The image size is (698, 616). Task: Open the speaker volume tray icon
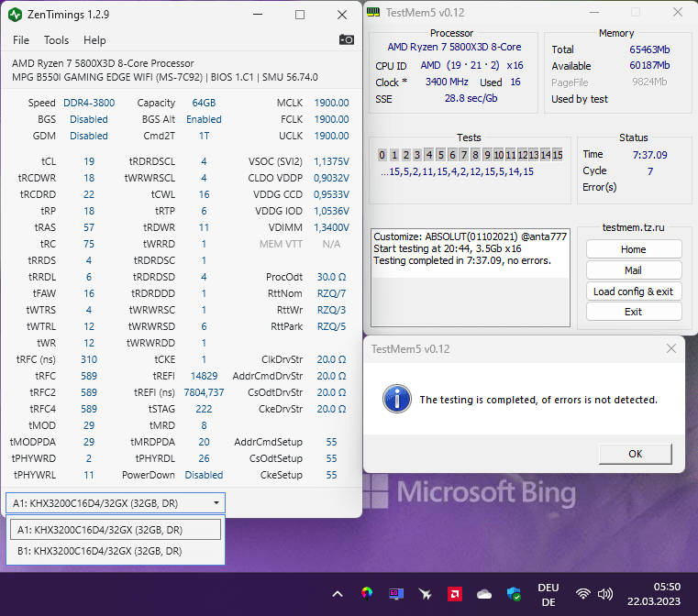(x=605, y=594)
